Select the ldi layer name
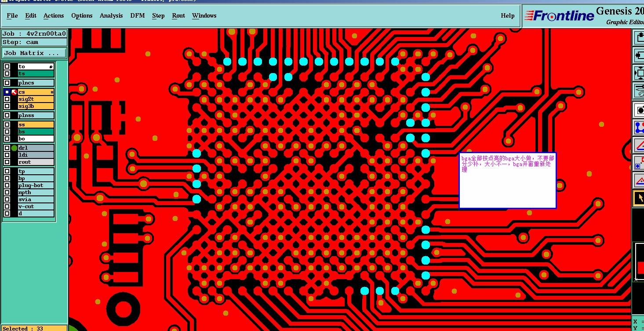 point(36,155)
